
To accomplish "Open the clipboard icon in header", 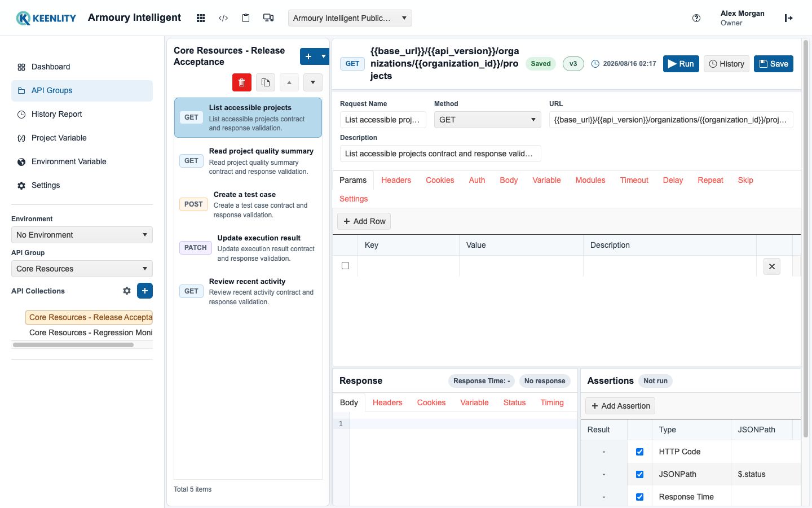I will 246,18.
